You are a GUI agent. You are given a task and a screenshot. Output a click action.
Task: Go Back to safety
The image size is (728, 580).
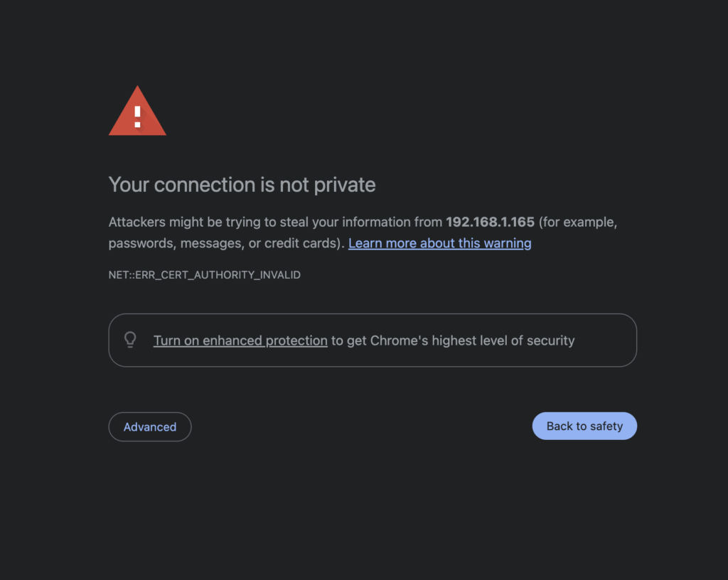point(584,426)
